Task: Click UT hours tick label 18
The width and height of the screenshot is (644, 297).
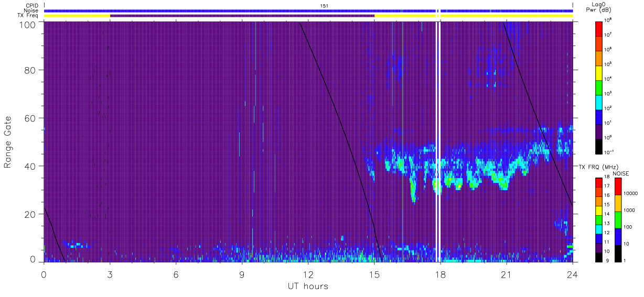Action: 440,274
